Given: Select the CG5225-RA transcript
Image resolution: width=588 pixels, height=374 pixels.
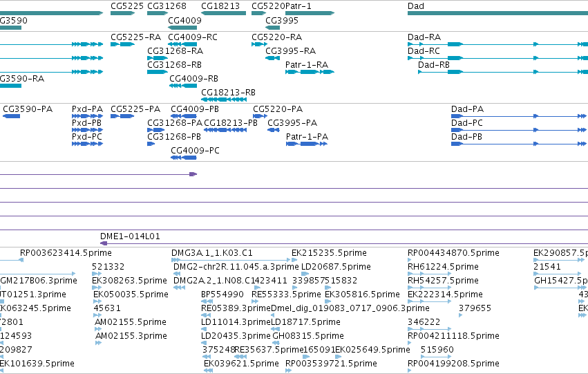Looking at the screenshot, I should tap(122, 44).
